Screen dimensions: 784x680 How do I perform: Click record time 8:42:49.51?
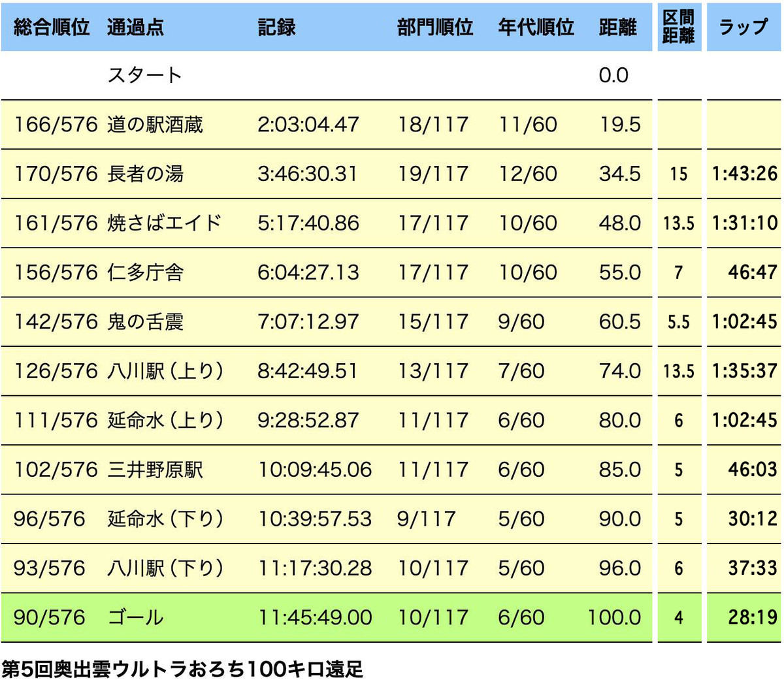point(308,371)
